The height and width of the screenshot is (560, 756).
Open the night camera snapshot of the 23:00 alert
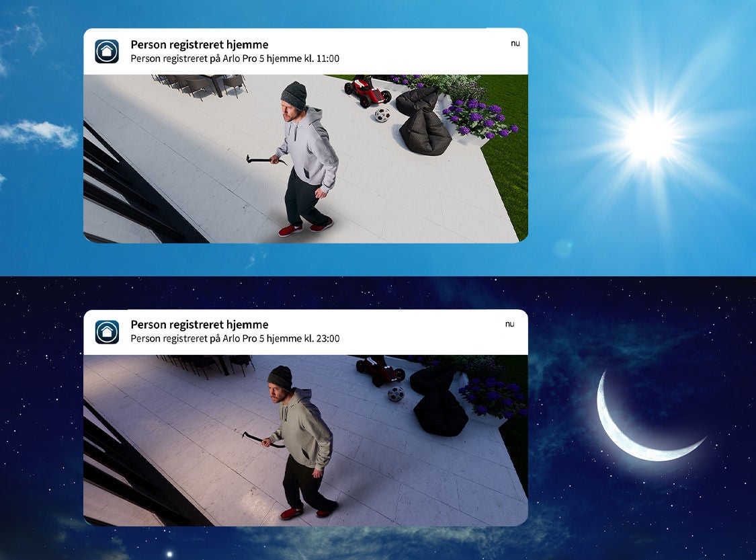[x=306, y=440]
